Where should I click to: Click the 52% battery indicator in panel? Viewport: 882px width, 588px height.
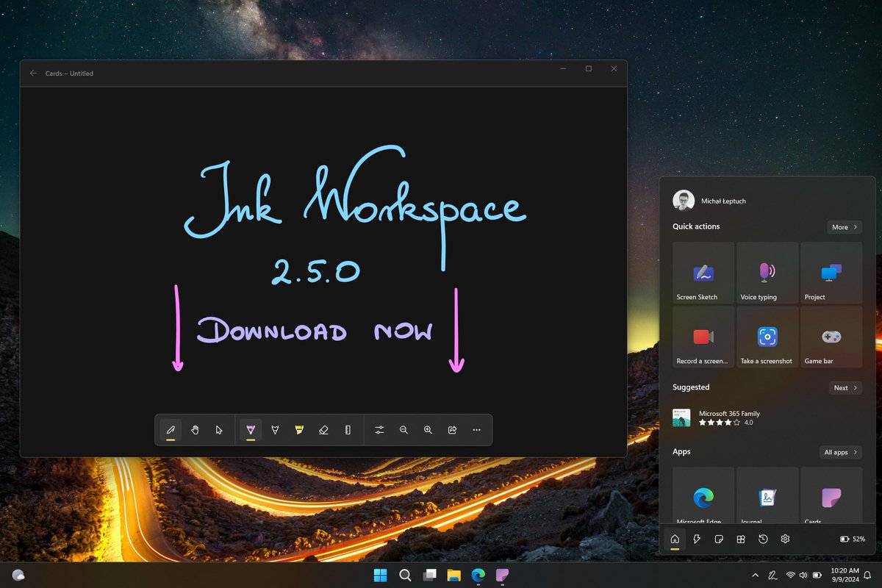pyautogui.click(x=853, y=539)
